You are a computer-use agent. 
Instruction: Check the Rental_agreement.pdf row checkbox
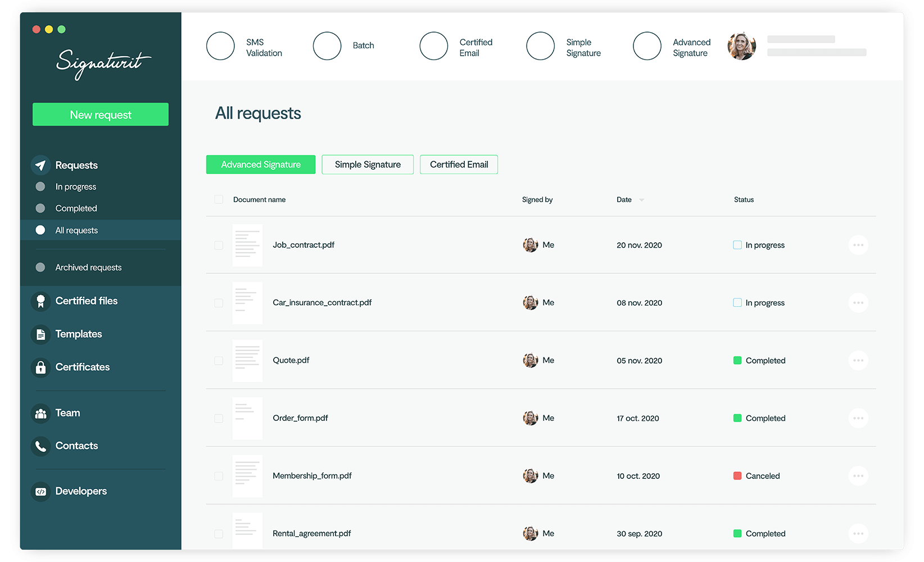219,534
